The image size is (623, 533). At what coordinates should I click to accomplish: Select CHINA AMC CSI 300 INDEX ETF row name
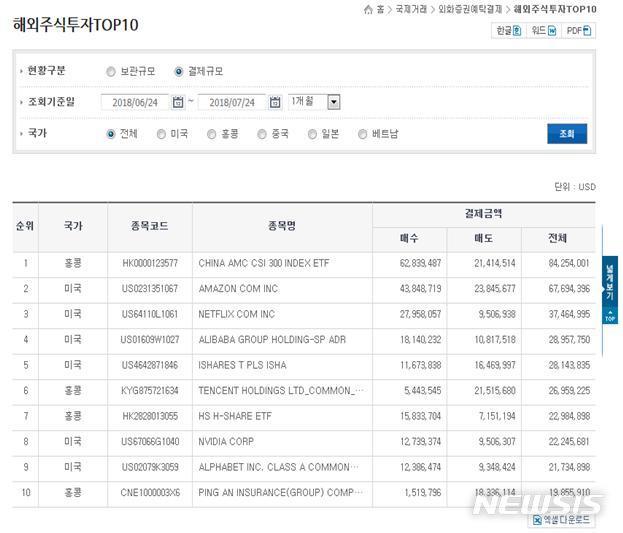264,263
